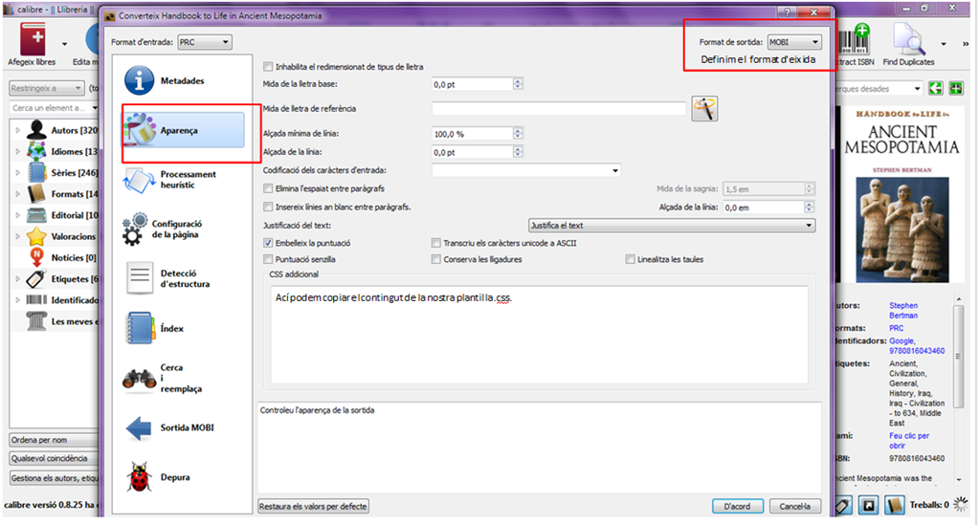Open the Format d'entrada PRC dropdown

point(205,42)
